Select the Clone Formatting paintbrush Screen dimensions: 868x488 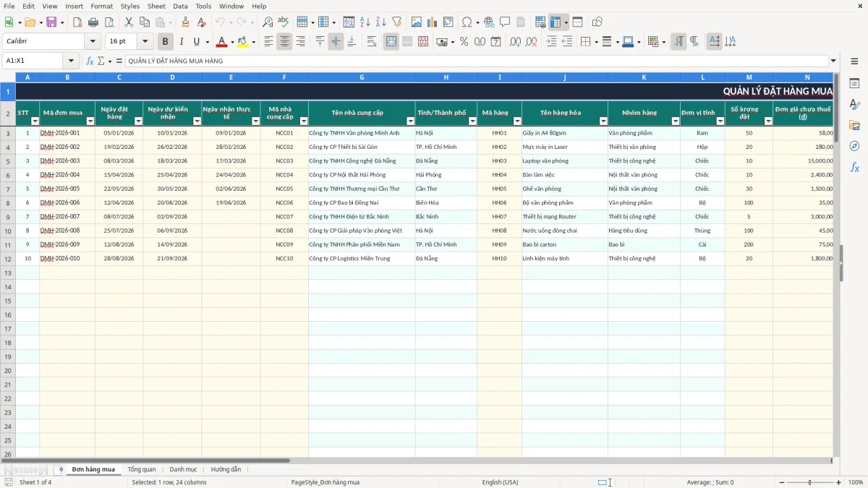pos(186,22)
